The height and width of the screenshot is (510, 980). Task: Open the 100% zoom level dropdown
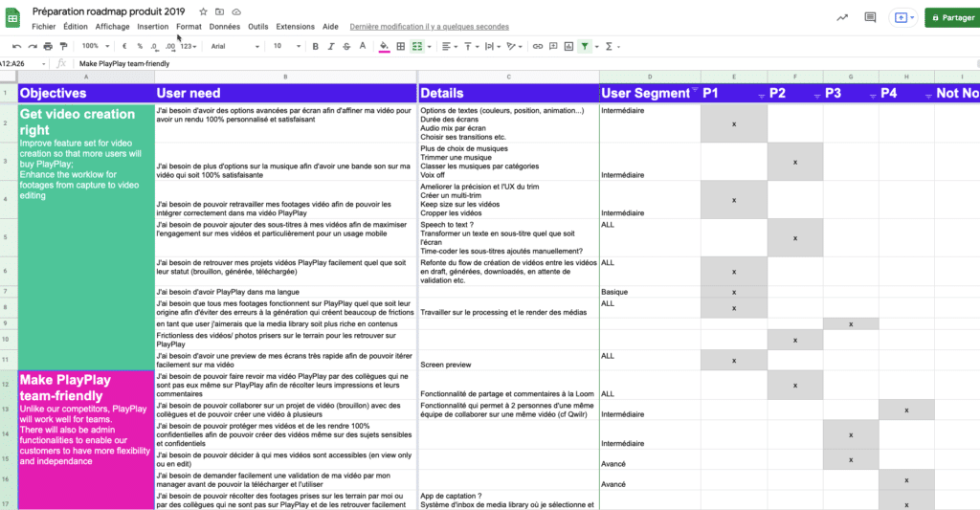(x=94, y=46)
